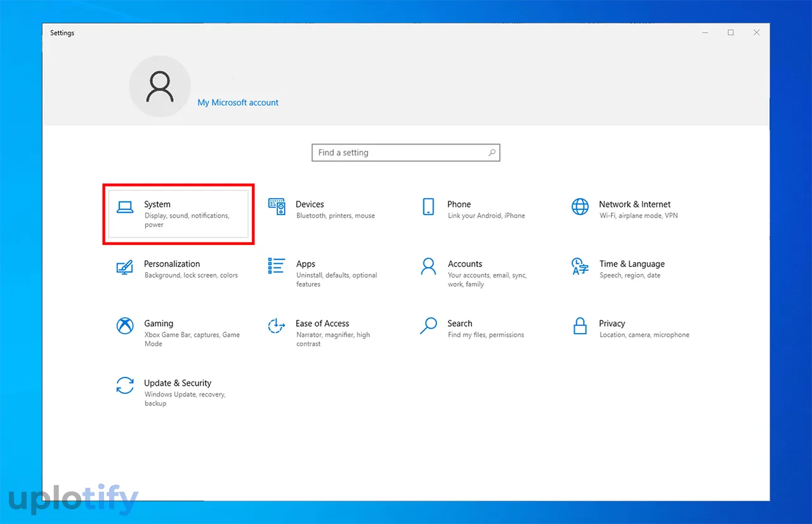Viewport: 812px width, 524px height.
Task: Click 'Display, sound, notifications, power' text
Action: click(x=187, y=220)
